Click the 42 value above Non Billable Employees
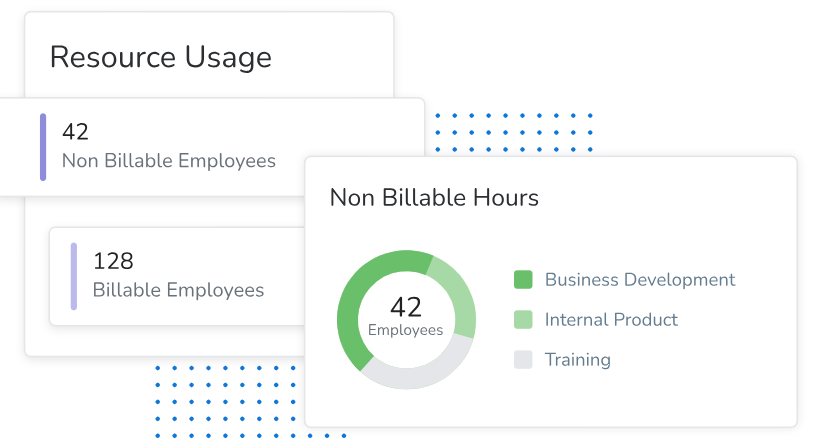 (x=75, y=132)
